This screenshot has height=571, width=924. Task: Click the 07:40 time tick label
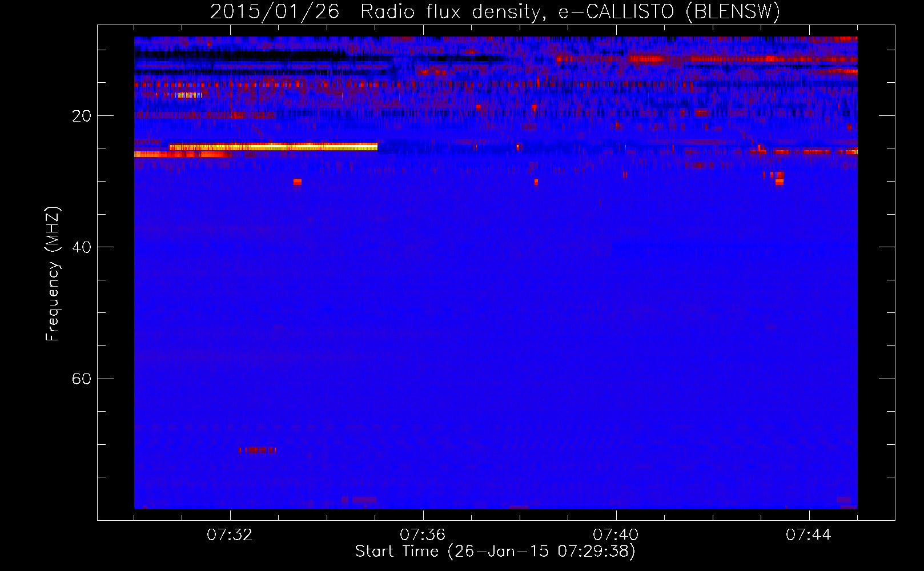(x=616, y=535)
